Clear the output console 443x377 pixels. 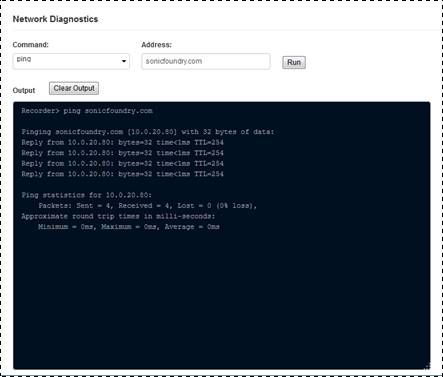coord(74,88)
